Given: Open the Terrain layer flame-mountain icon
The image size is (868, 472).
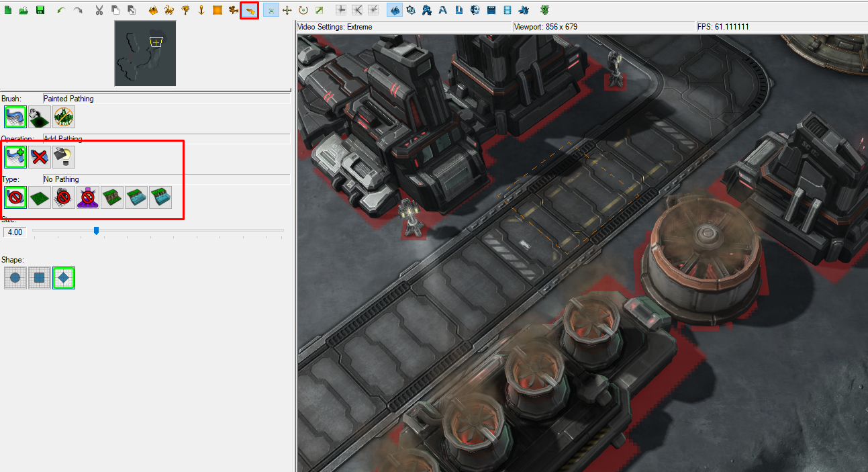Looking at the screenshot, I should (153, 10).
